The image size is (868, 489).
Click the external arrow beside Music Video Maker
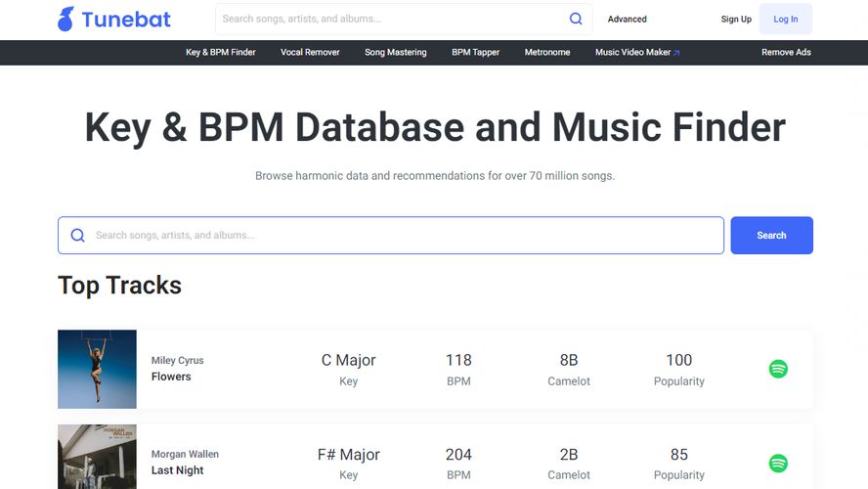(676, 53)
